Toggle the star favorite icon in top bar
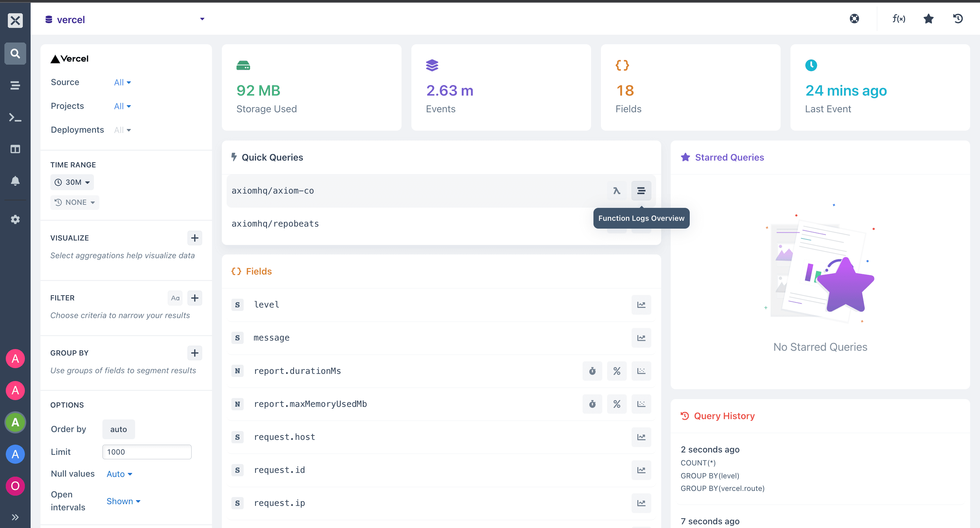Image resolution: width=980 pixels, height=528 pixels. point(928,19)
